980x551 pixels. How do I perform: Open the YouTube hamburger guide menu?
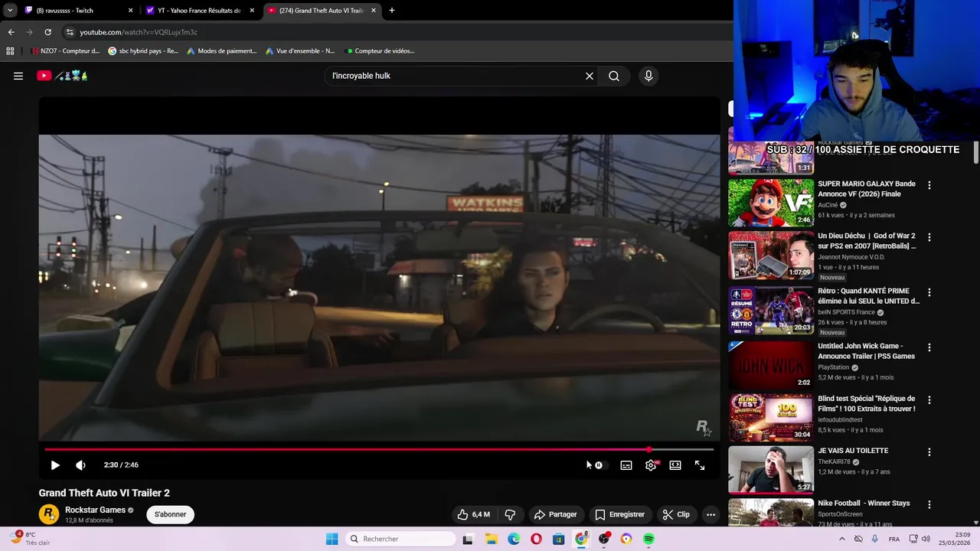pyautogui.click(x=18, y=76)
